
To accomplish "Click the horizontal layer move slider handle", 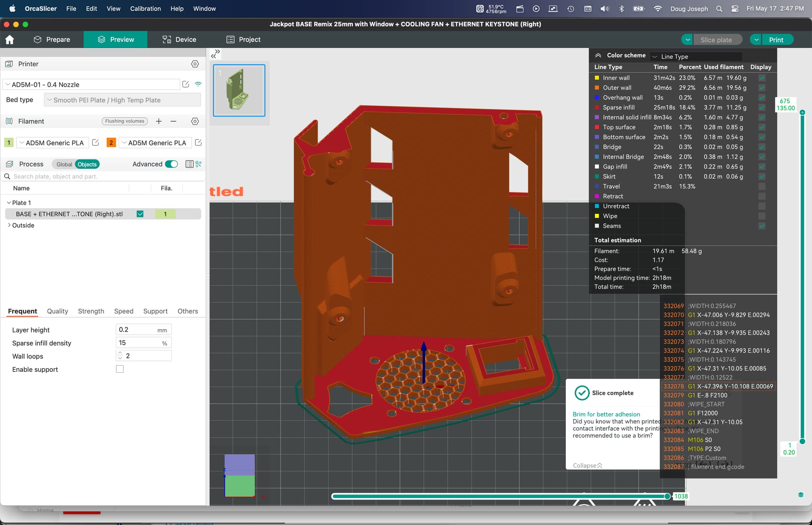I will 667,496.
